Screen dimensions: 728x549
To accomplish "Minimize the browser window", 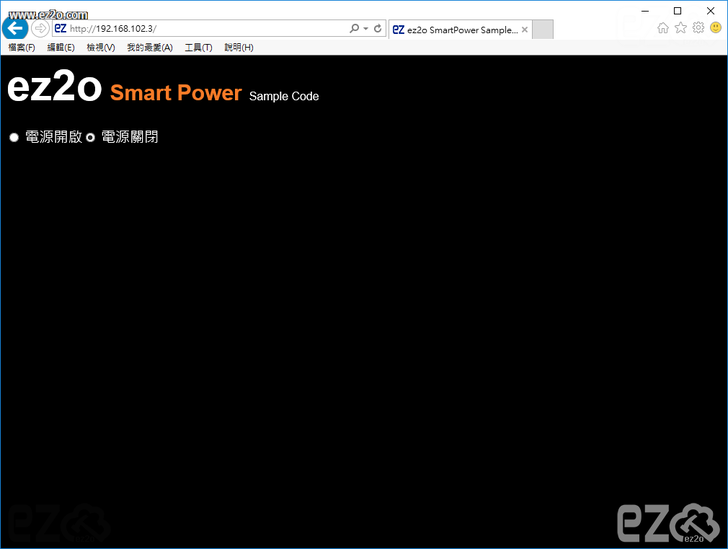I will click(x=645, y=11).
